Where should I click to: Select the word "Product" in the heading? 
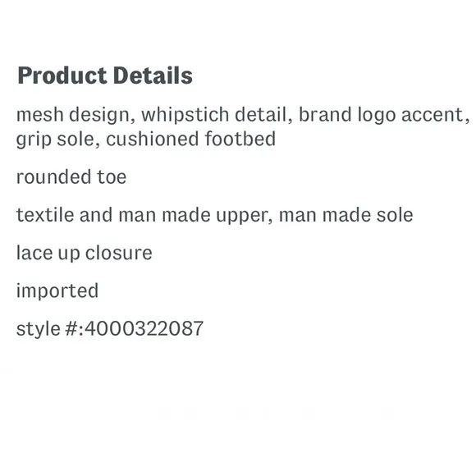pyautogui.click(x=62, y=76)
